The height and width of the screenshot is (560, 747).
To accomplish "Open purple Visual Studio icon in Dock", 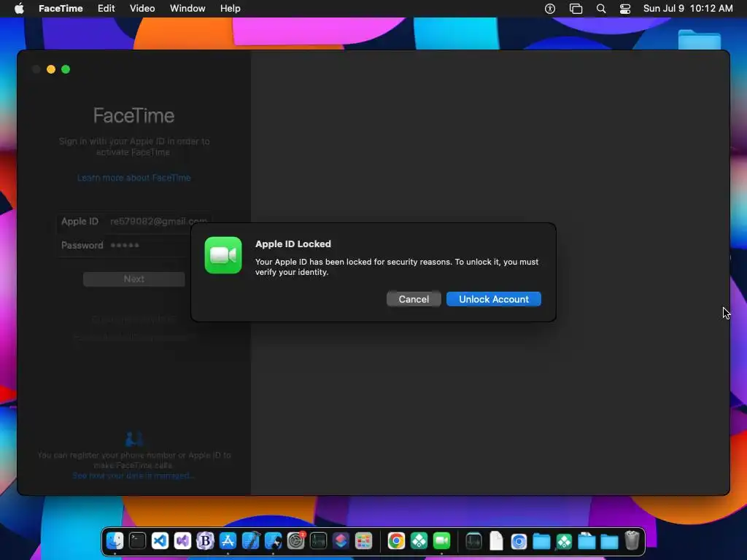I will coord(182,541).
